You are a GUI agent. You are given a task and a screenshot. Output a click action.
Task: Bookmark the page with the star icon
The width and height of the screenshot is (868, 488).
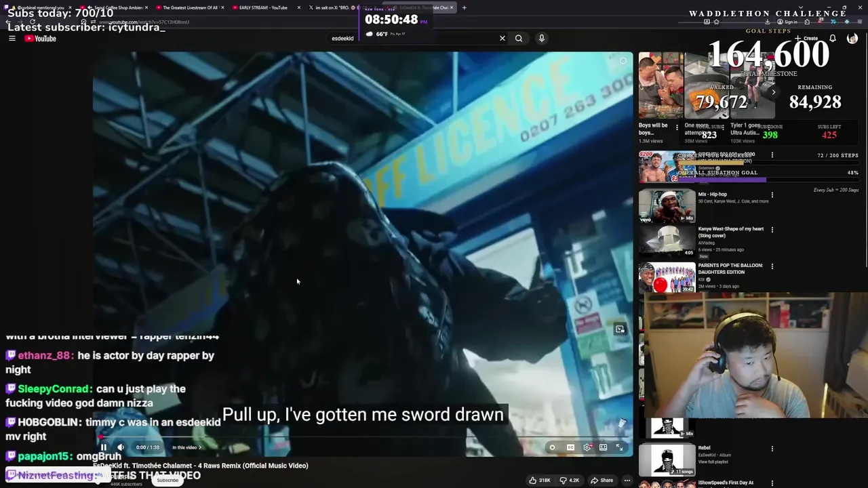coord(716,22)
